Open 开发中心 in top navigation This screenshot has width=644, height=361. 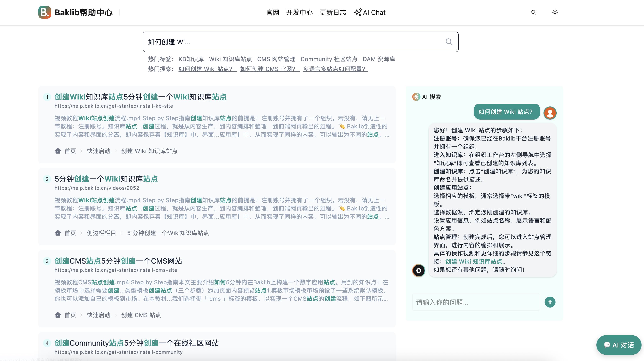[x=299, y=12]
